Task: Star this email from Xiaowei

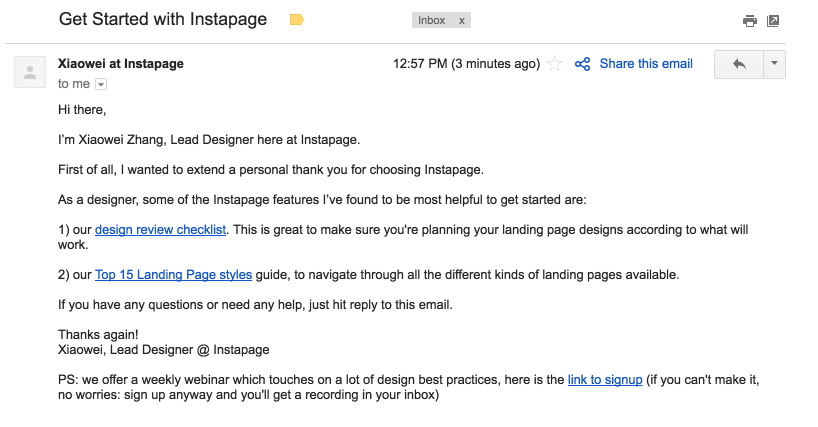Action: [x=555, y=64]
